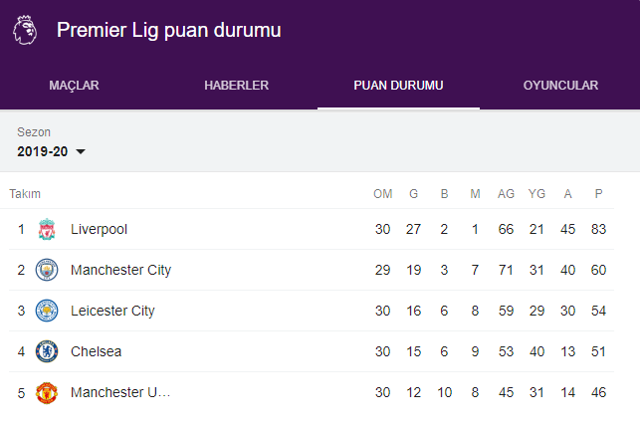Click the Chelsea team name
The width and height of the screenshot is (640, 429).
tap(96, 352)
